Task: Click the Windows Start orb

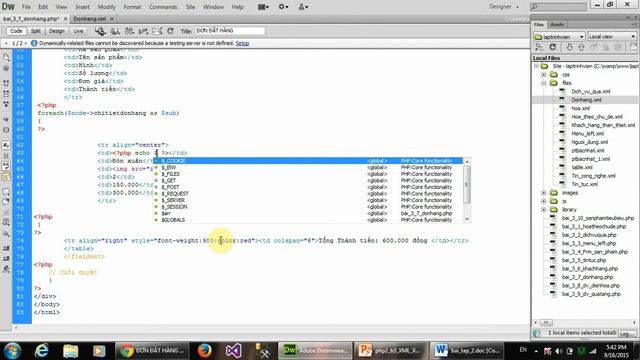Action: click(12, 350)
